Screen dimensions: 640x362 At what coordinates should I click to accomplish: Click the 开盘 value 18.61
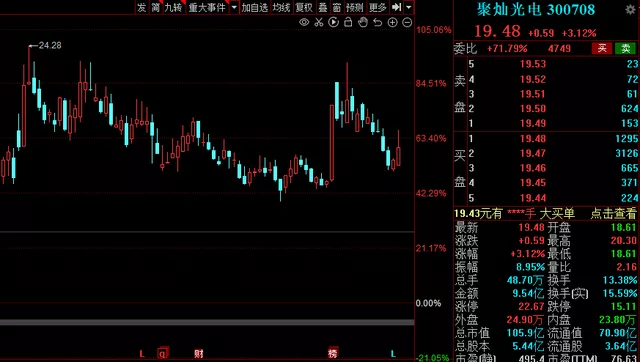click(624, 227)
